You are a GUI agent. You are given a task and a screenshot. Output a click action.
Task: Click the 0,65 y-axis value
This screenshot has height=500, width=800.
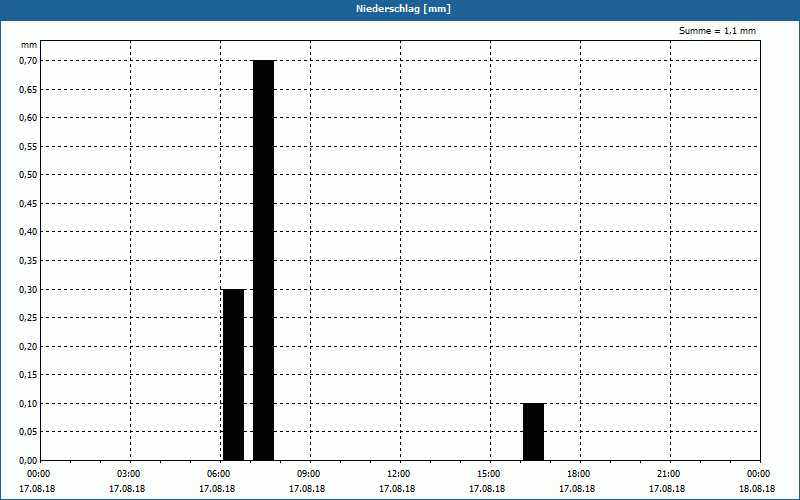point(28,89)
